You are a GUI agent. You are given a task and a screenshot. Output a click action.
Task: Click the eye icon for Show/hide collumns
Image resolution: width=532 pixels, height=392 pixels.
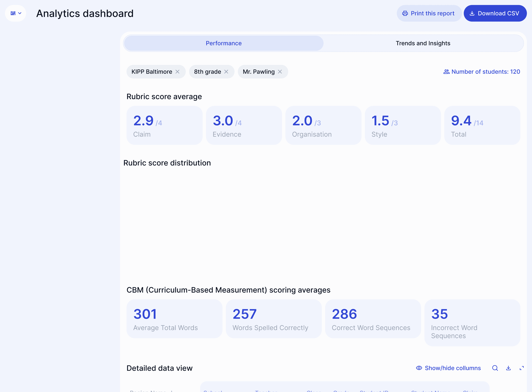click(x=419, y=368)
